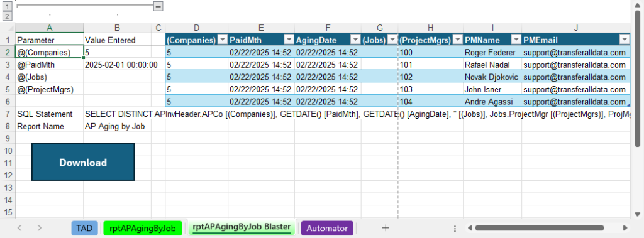Add a new sheet with plus icon
Screen dimensions: 644x238
click(386, 228)
